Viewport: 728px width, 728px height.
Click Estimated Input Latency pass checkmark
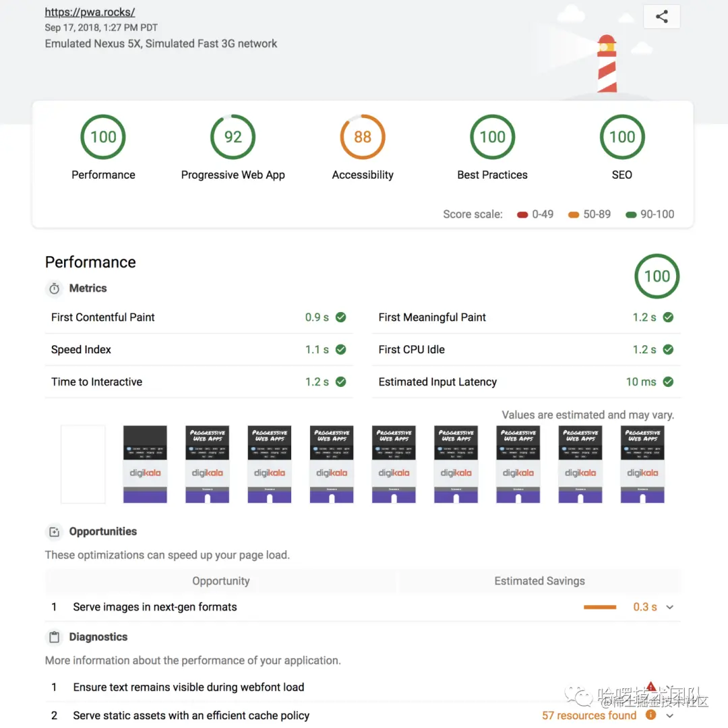[x=668, y=382]
